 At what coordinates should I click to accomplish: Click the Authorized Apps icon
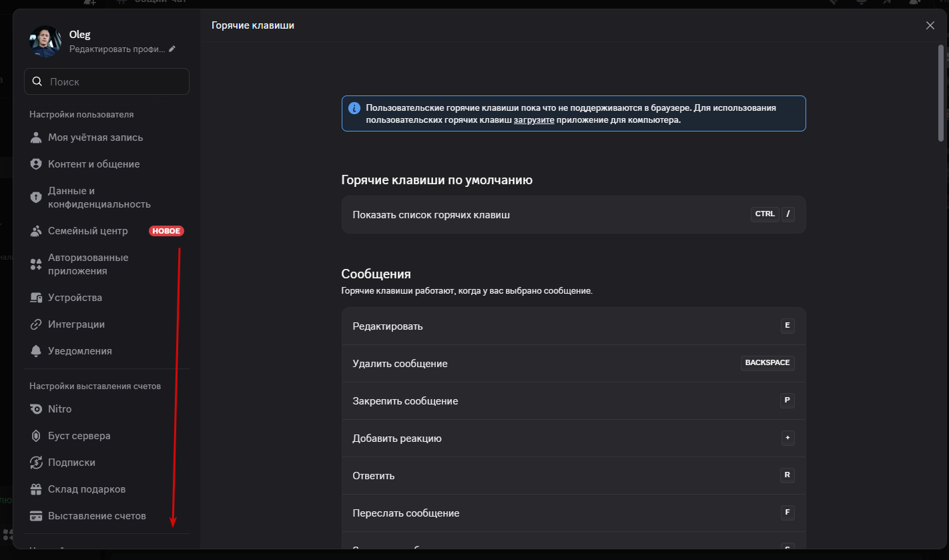(36, 264)
